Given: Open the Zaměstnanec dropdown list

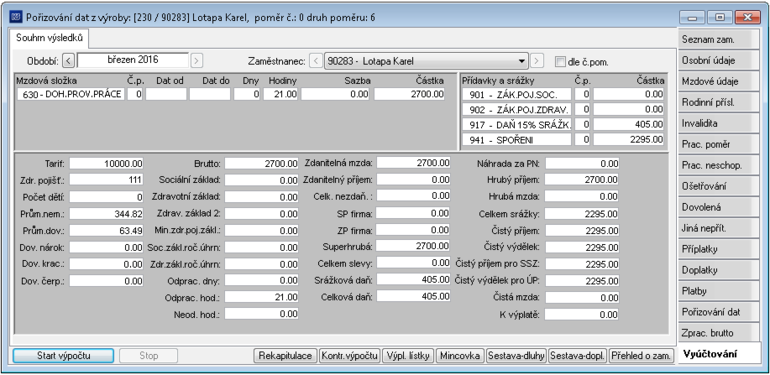Looking at the screenshot, I should coord(522,61).
